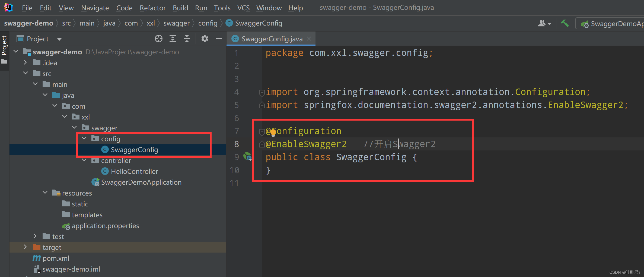
Task: Open the VCS menu
Action: (243, 8)
